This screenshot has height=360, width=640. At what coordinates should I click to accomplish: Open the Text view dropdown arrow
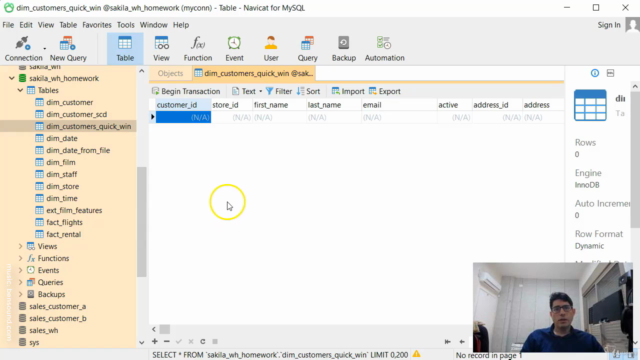click(x=260, y=91)
